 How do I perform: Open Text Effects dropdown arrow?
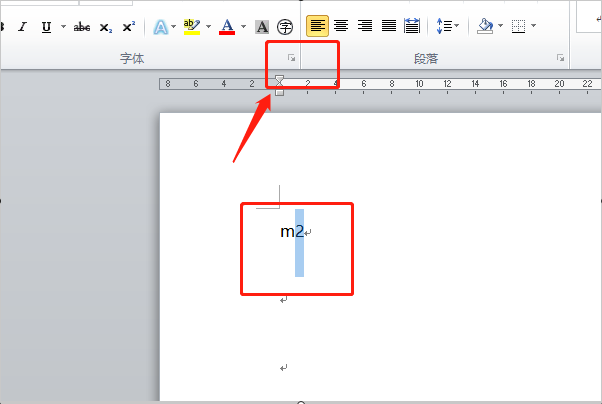174,26
